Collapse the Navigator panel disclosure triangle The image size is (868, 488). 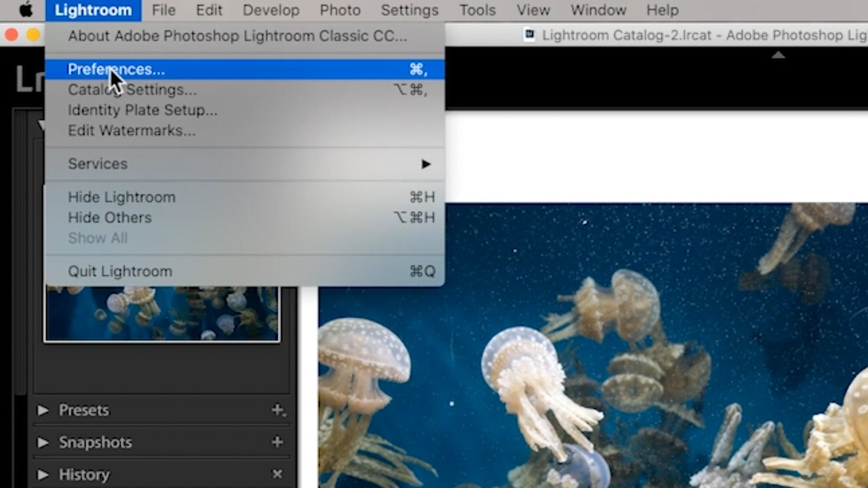42,125
